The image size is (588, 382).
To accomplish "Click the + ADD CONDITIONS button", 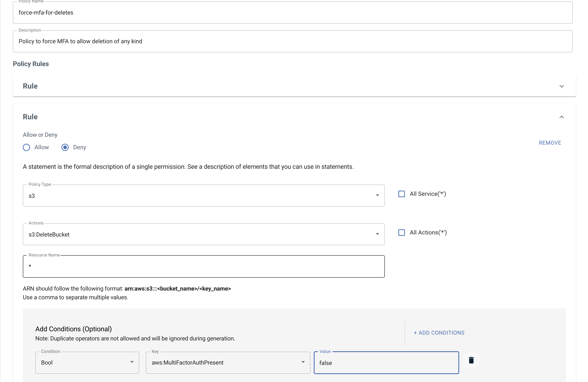I will (x=439, y=332).
